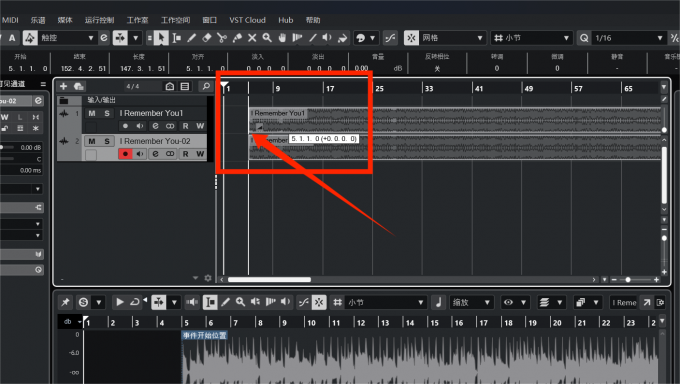Select the Glue tool
Image resolution: width=680 pixels, height=384 pixels.
pos(237,38)
